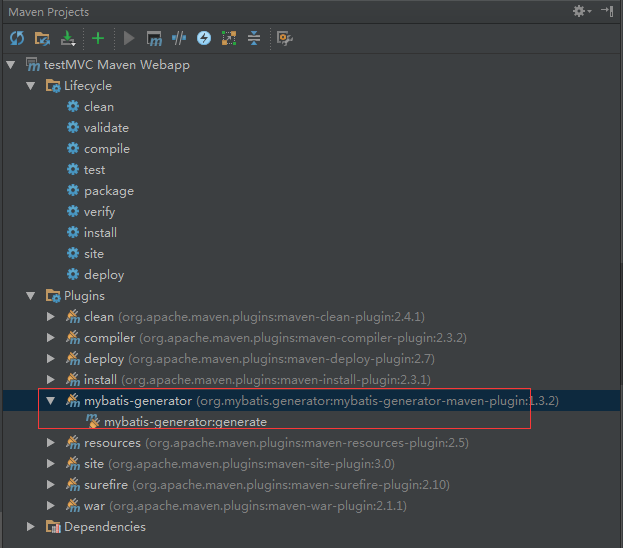The width and height of the screenshot is (623, 548).
Task: Toggle offline mode lightning icon
Action: [x=204, y=39]
